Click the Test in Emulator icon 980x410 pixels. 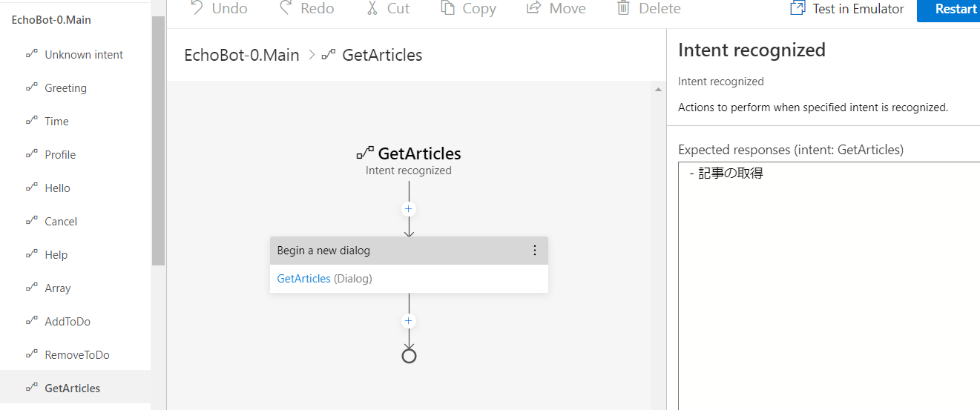click(x=798, y=8)
